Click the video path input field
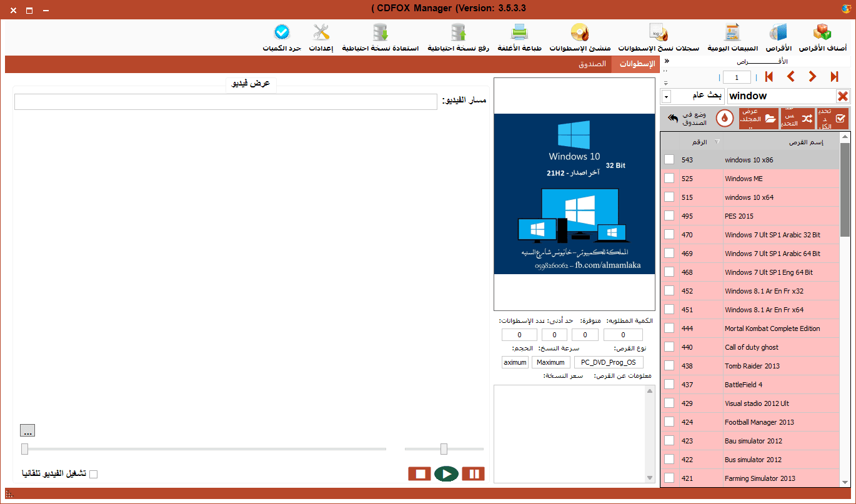This screenshot has height=504, width=856. tap(226, 102)
